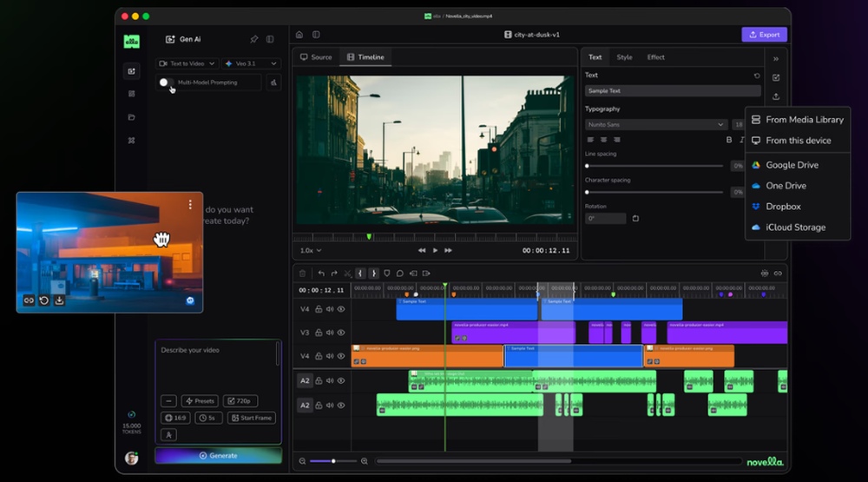The width and height of the screenshot is (868, 482).
Task: Add a marker with the shield icon
Action: pos(387,273)
